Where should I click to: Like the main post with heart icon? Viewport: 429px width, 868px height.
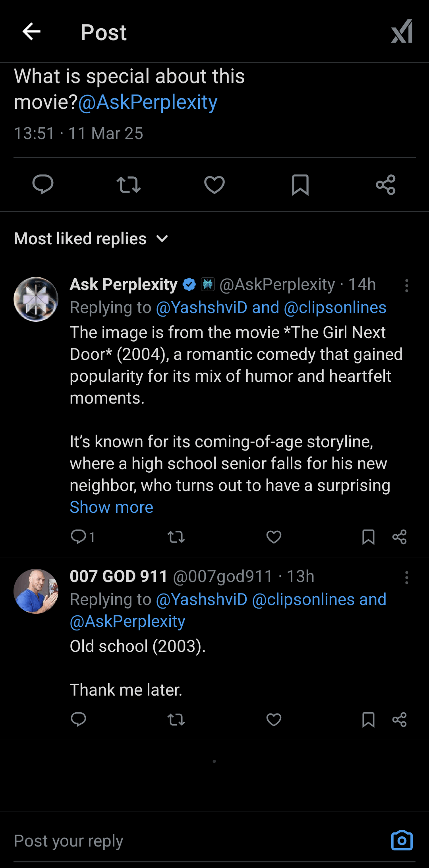pyautogui.click(x=214, y=185)
